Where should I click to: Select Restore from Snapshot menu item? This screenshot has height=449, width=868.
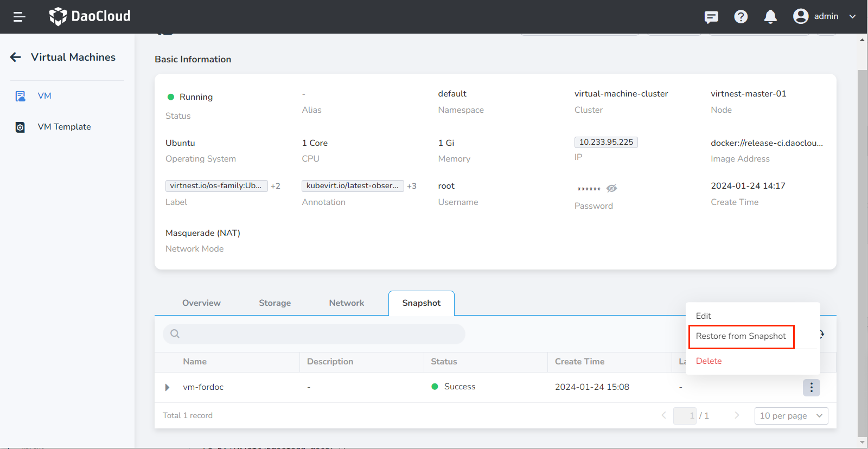(x=741, y=336)
